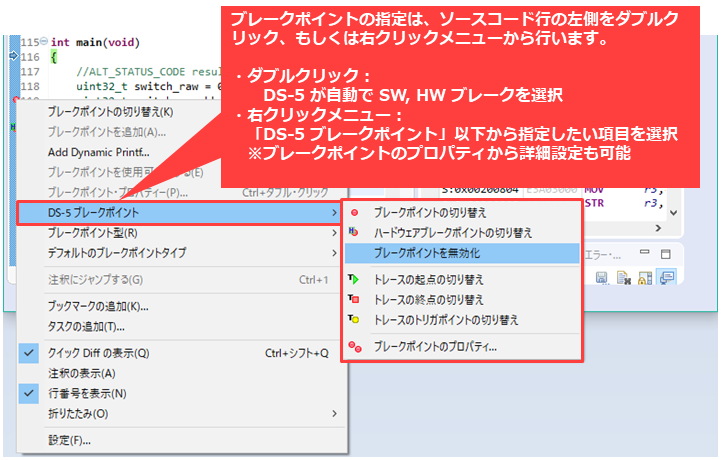Select 注釈の表示(A) entry
The image size is (721, 460).
click(x=182, y=373)
